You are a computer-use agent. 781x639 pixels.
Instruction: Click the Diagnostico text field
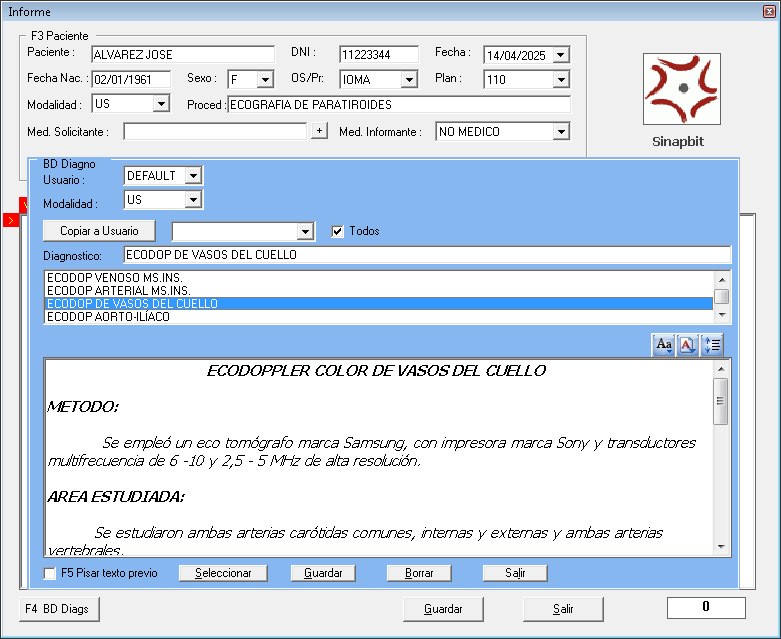(x=427, y=255)
